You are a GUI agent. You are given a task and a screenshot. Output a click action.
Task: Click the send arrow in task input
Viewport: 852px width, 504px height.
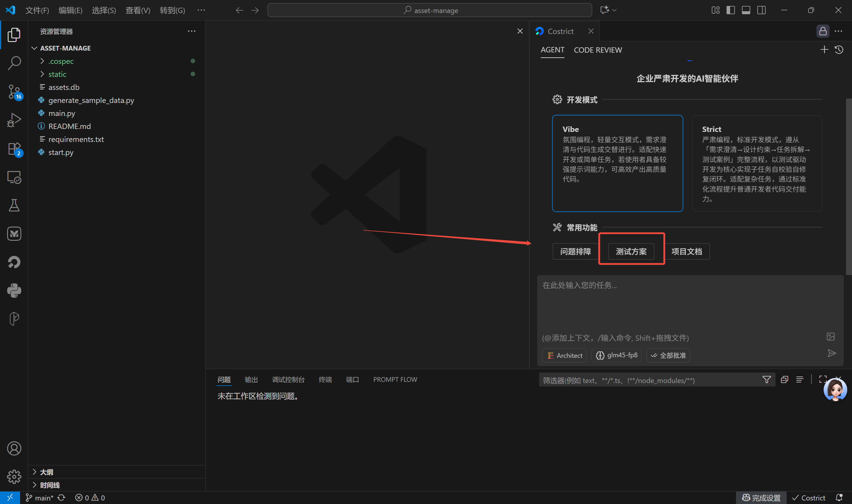[x=832, y=353]
